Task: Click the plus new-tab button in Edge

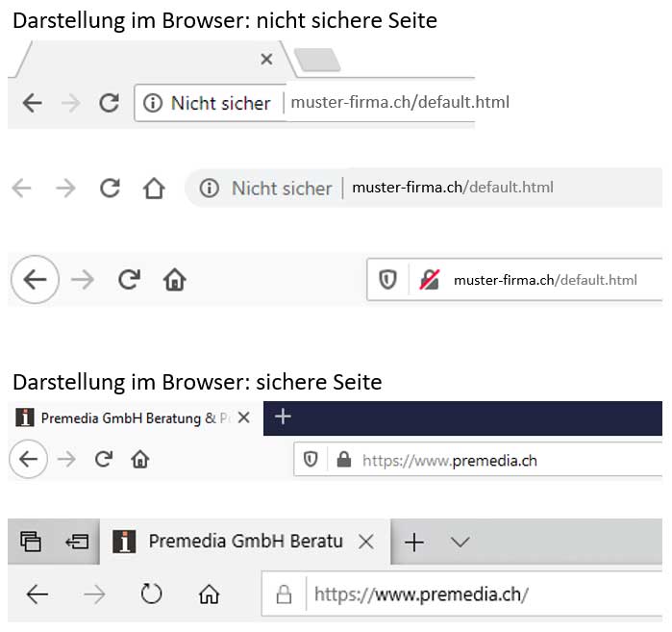Action: coord(414,543)
